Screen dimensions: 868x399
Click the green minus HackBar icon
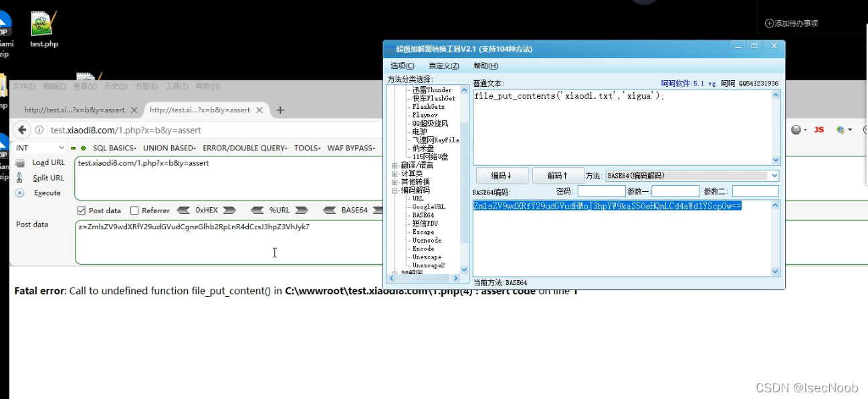click(74, 148)
